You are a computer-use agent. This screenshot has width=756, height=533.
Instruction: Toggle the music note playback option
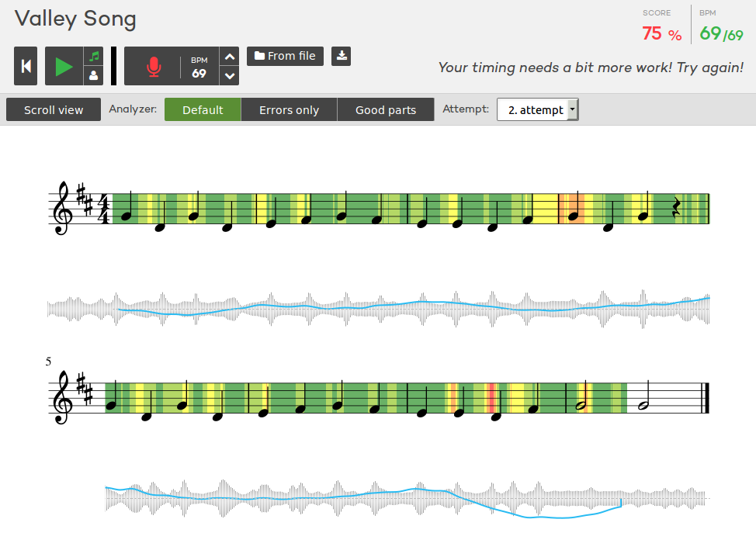point(94,57)
